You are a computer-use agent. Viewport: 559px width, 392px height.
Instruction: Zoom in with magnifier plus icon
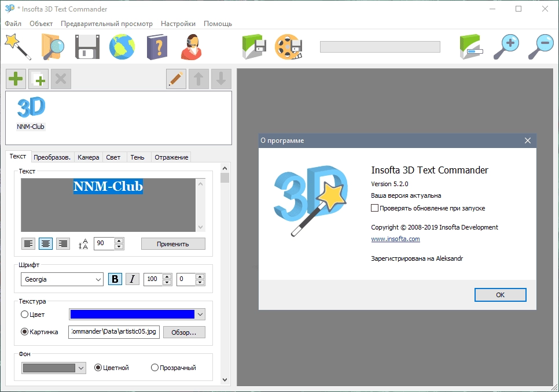[x=506, y=47]
